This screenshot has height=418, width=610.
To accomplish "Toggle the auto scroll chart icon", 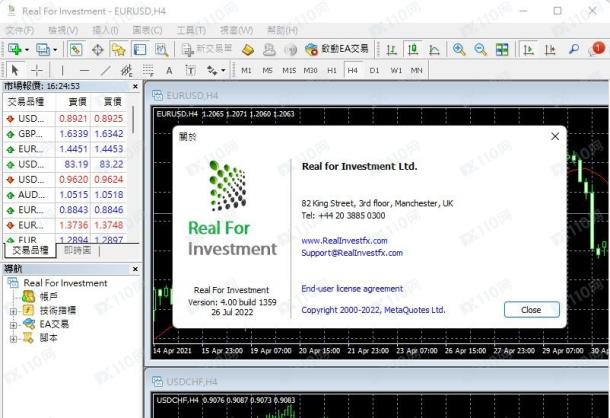I will pos(528,49).
